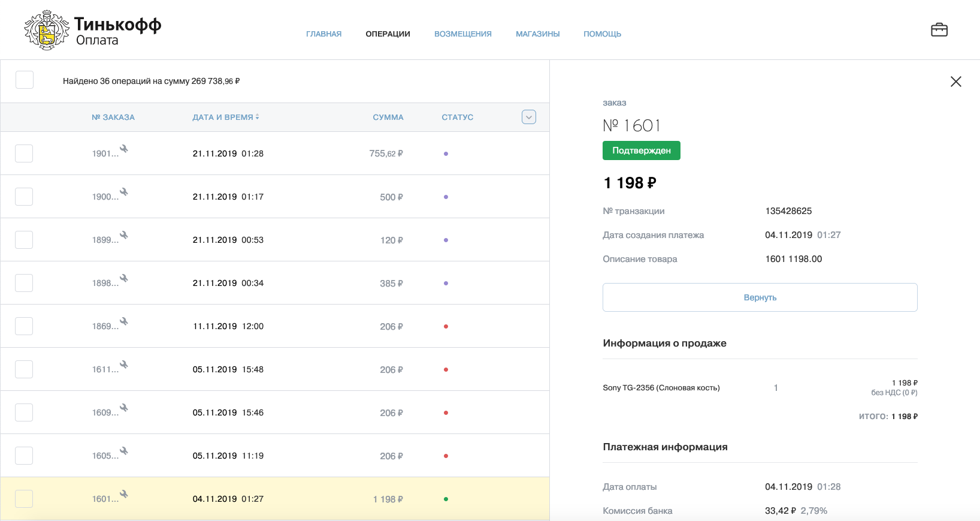The image size is (980, 521).
Task: Check the box for order 1899
Action: (24, 240)
